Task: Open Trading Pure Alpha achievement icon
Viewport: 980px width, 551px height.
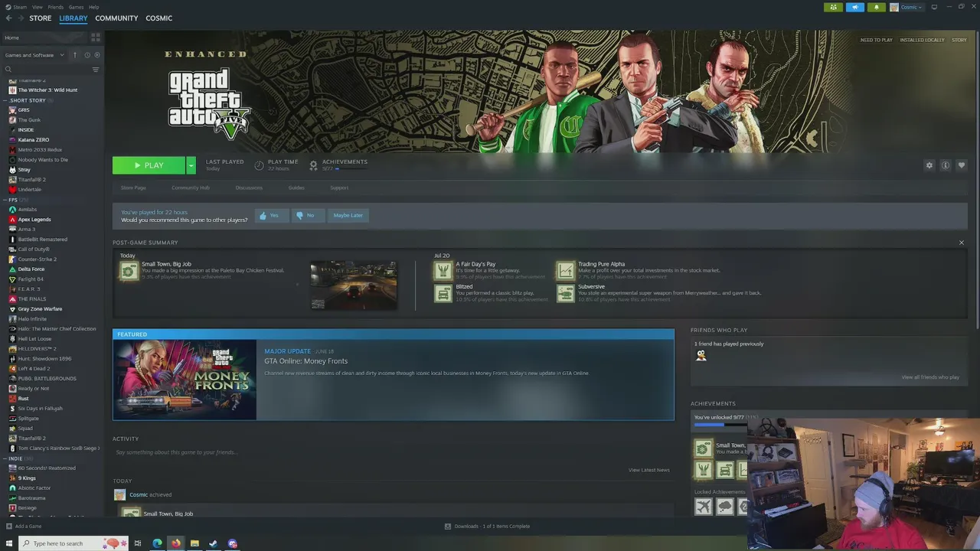Action: (565, 270)
